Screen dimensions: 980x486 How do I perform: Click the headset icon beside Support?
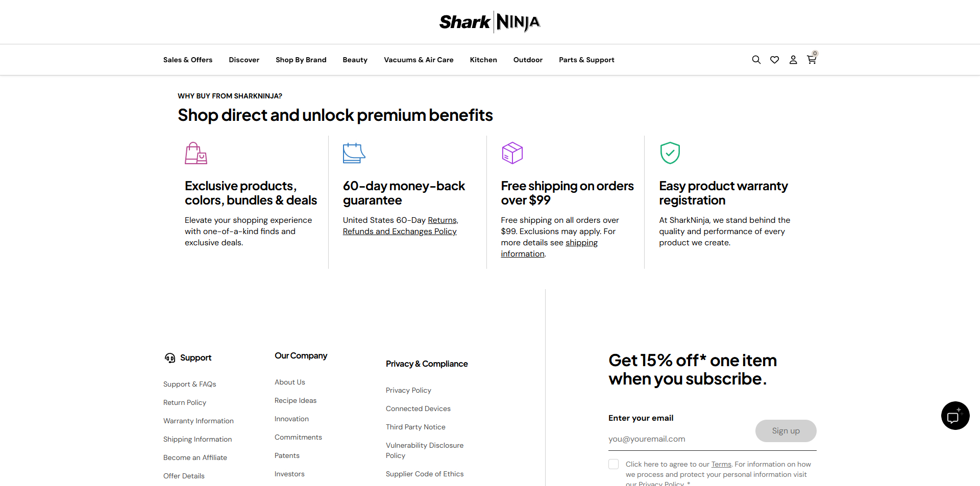click(x=170, y=358)
